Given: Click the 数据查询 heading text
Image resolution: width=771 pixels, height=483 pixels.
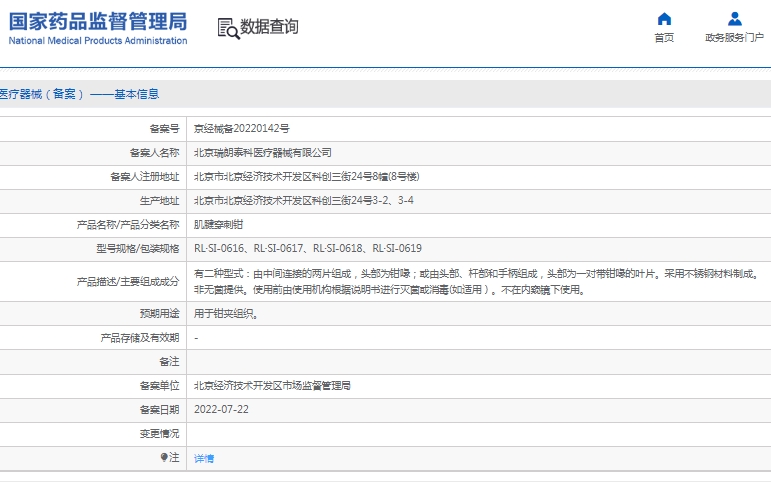Looking at the screenshot, I should pyautogui.click(x=269, y=27).
